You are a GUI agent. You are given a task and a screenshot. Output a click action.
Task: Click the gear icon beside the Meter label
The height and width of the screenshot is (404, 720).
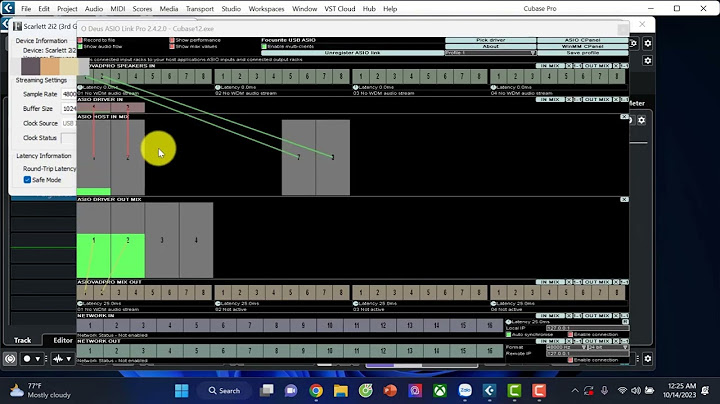(641, 120)
